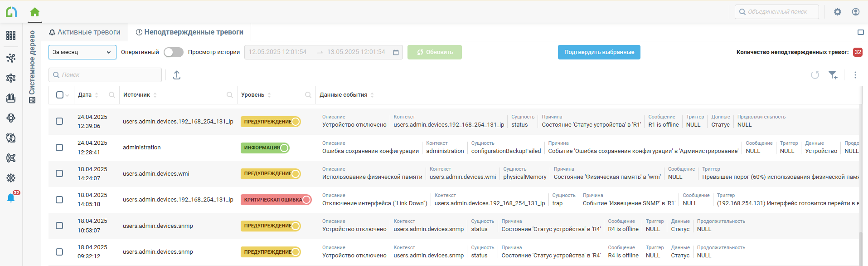
Task: Click the application logo icon
Action: (11, 12)
